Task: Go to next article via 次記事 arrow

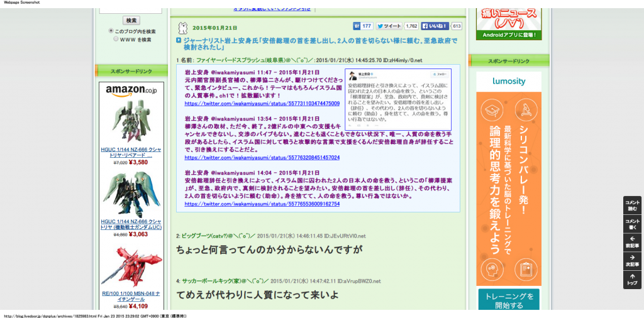Action: click(632, 261)
